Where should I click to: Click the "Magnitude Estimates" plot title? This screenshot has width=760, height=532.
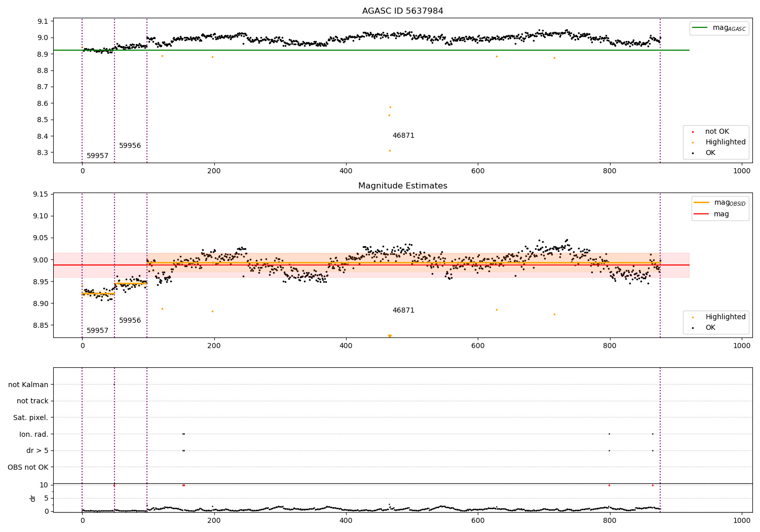[x=402, y=186]
